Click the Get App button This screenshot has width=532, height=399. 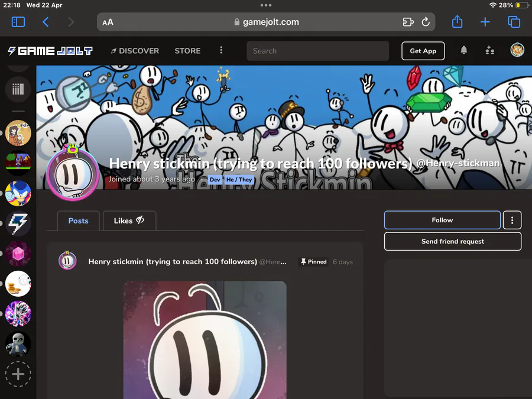pos(423,51)
